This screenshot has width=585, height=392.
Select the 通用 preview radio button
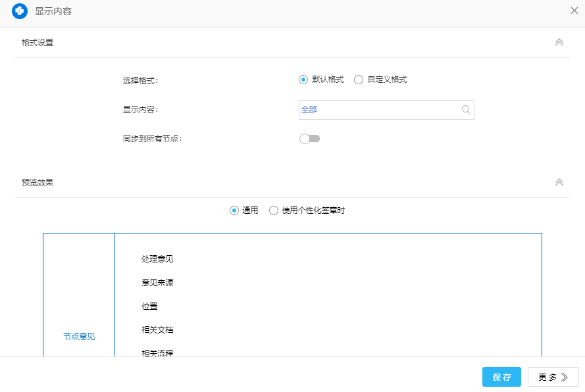point(234,210)
